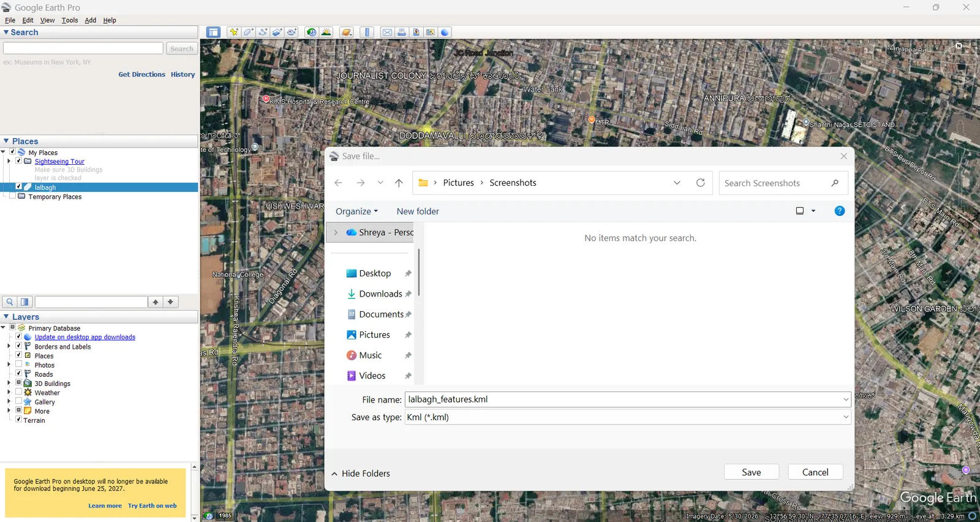Viewport: 980px width, 522px height.
Task: Click New folder in the dialog
Action: click(418, 211)
